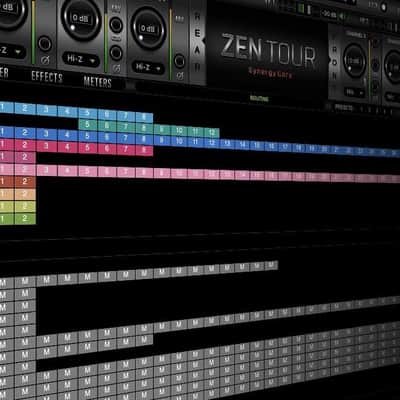The height and width of the screenshot is (400, 400).
Task: Open the PRESETS section label
Action: point(344,107)
